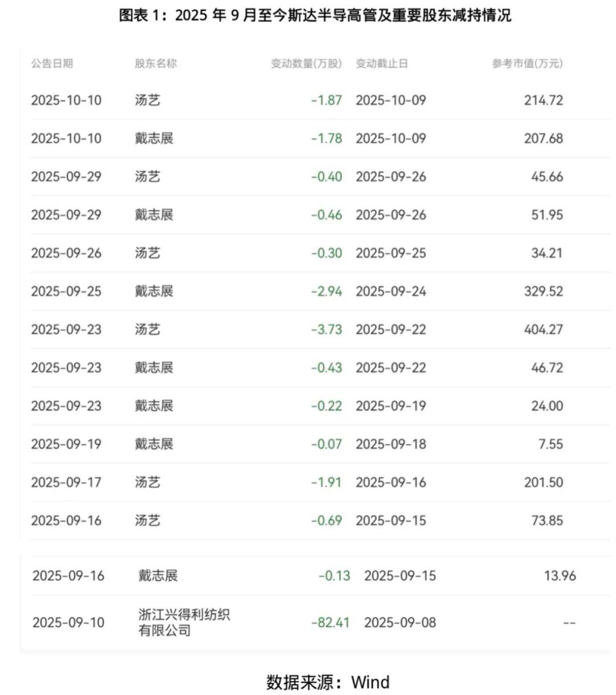Click the -3.73 change quantity cell
This screenshot has height=695, width=616.
(x=326, y=329)
